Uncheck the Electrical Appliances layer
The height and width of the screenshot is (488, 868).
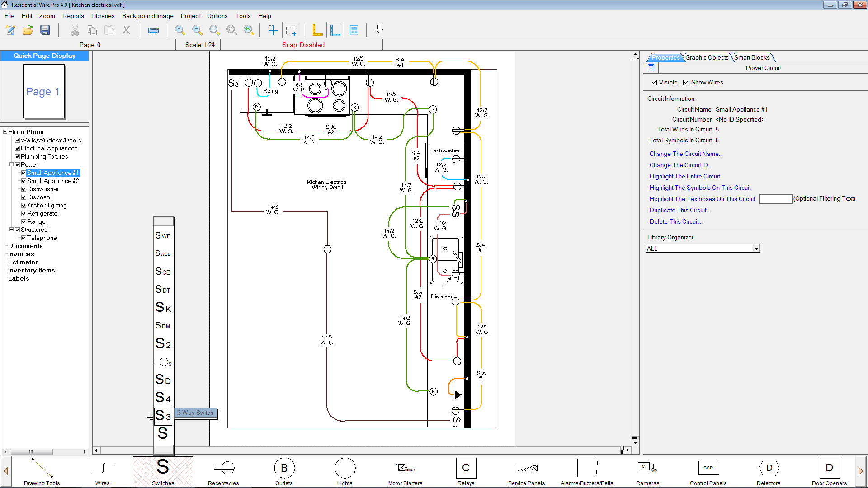pyautogui.click(x=17, y=149)
